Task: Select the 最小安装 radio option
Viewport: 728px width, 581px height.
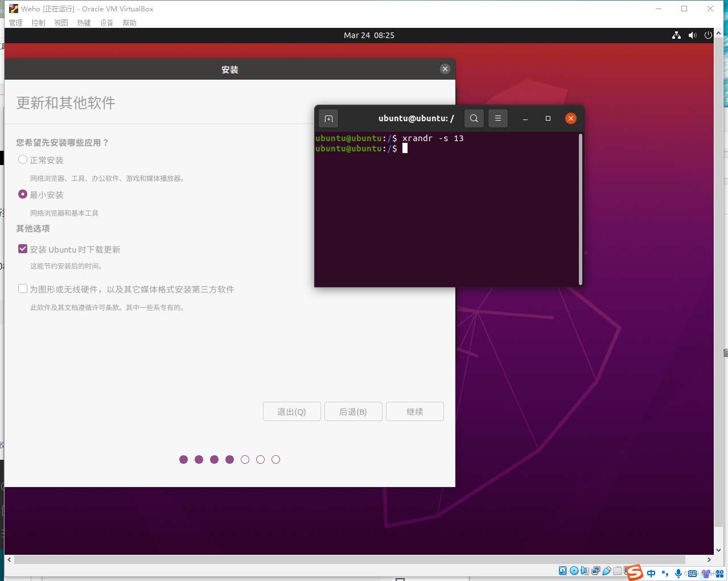Action: (23, 194)
